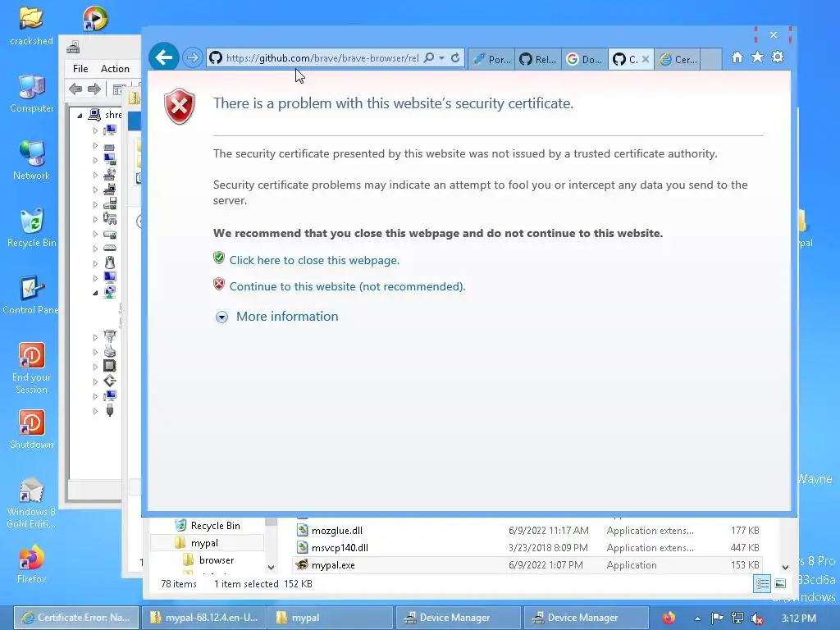Viewport: 840px width, 630px height.
Task: Select the mypal.exe file
Action: coord(527,564)
